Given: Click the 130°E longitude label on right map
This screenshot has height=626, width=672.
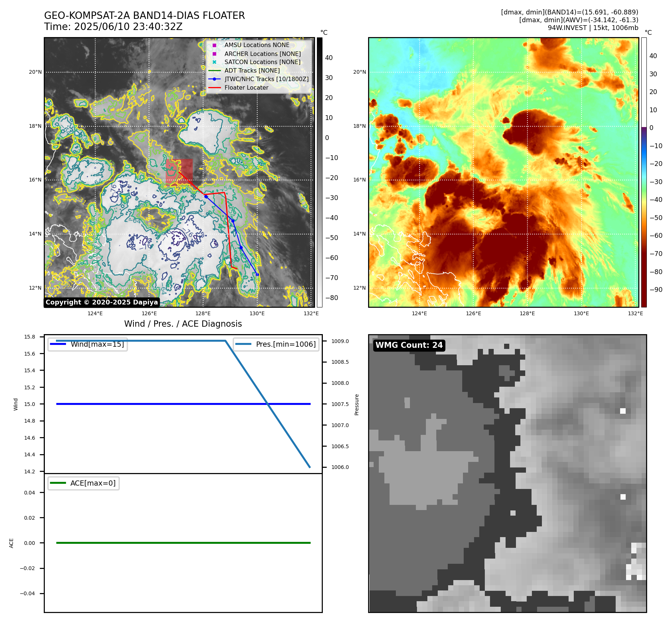Looking at the screenshot, I should (x=581, y=313).
